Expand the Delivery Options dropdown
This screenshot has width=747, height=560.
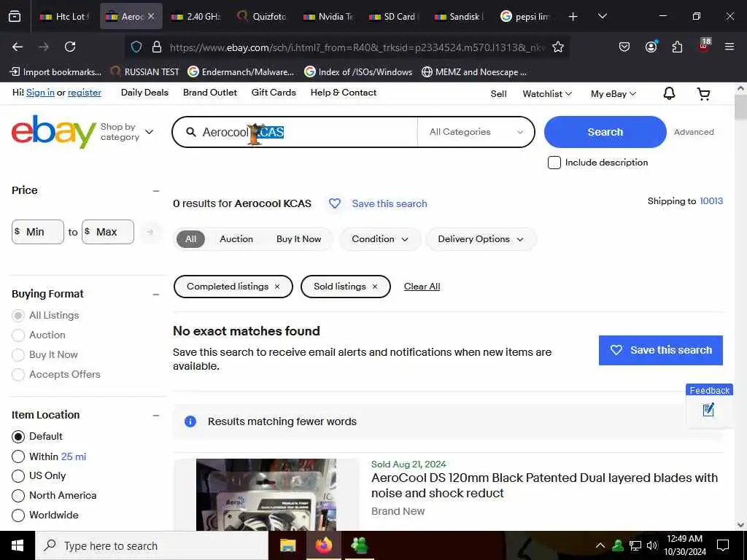point(481,239)
